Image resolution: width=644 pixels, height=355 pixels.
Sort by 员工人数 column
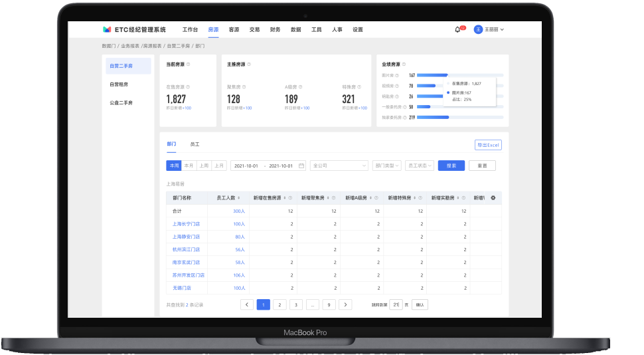click(238, 198)
